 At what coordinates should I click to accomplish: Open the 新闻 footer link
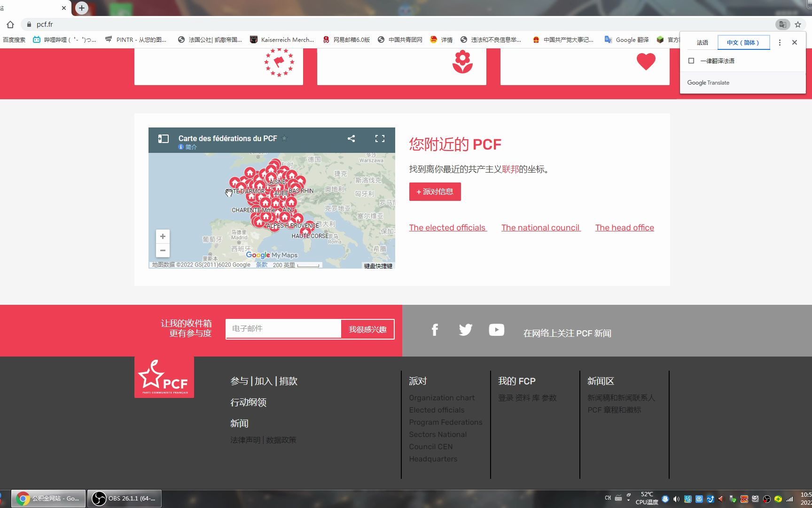click(239, 423)
